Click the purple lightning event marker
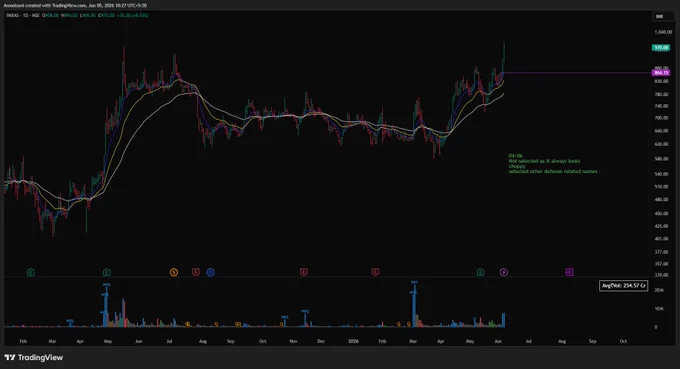 (x=504, y=272)
